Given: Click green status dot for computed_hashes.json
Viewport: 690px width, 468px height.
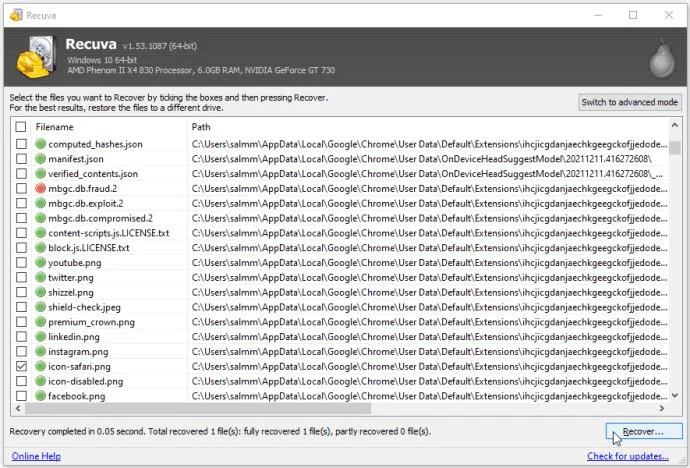Looking at the screenshot, I should coord(40,144).
